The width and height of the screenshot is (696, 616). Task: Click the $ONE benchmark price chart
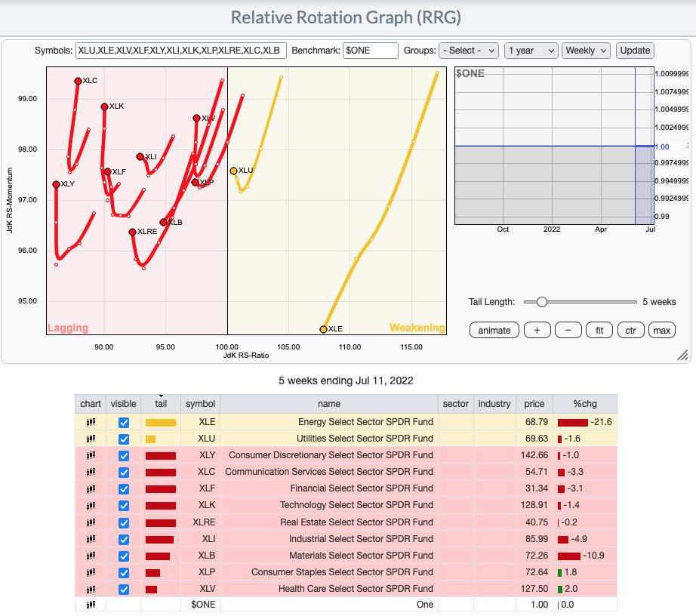point(554,146)
